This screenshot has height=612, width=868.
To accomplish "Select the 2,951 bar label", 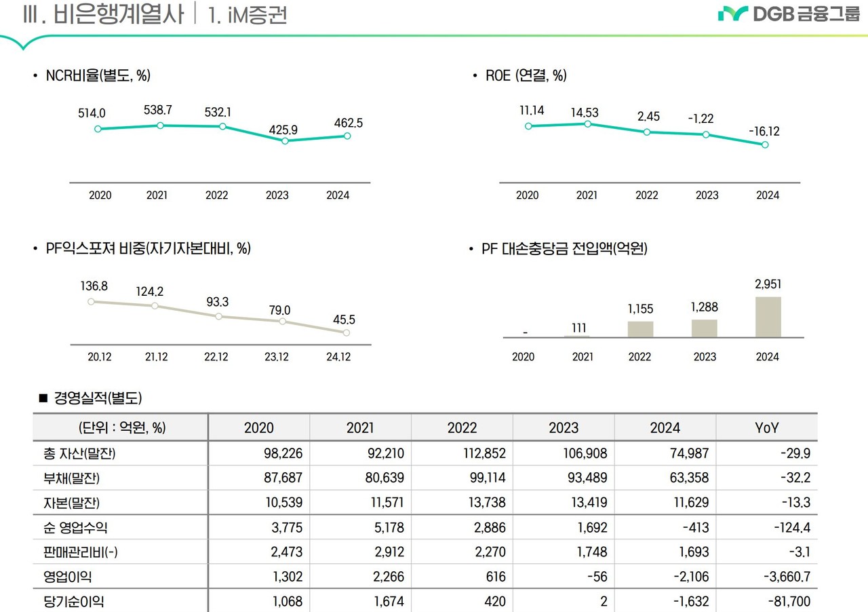I will click(767, 284).
